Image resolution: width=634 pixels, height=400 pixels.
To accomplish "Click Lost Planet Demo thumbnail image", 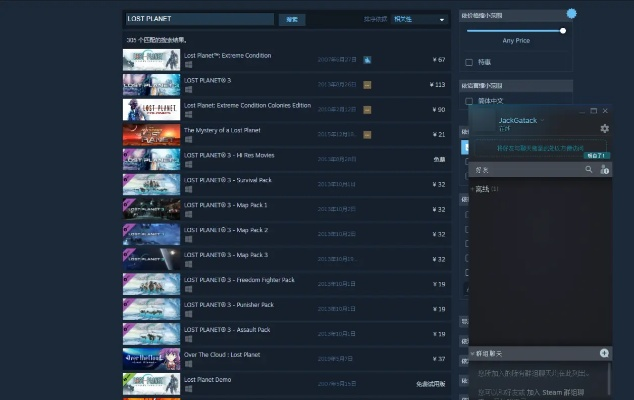I will tap(151, 383).
